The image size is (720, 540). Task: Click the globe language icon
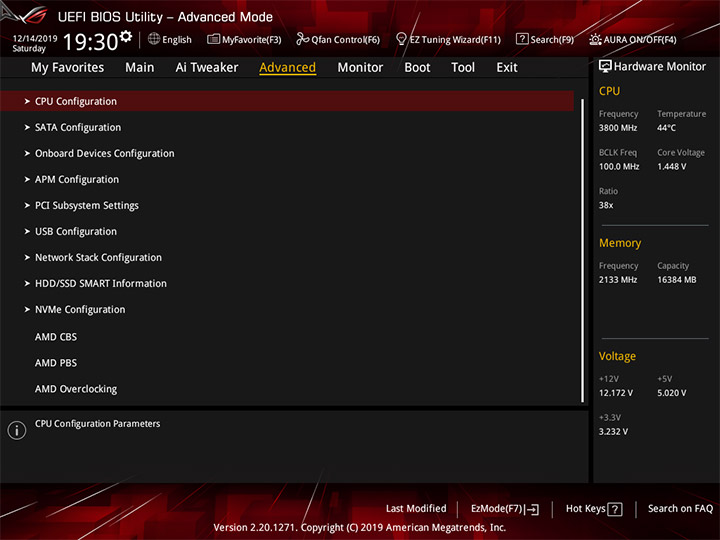[154, 39]
